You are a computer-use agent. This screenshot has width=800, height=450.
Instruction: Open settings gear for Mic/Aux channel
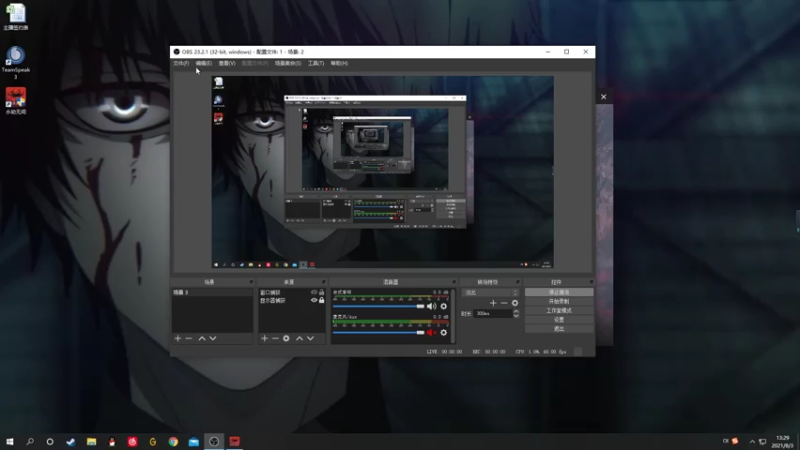point(443,333)
